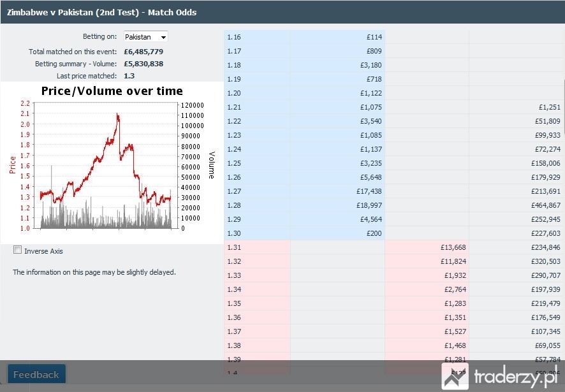The height and width of the screenshot is (392, 565).
Task: Click the Price/Volume over time chart
Action: (x=112, y=163)
